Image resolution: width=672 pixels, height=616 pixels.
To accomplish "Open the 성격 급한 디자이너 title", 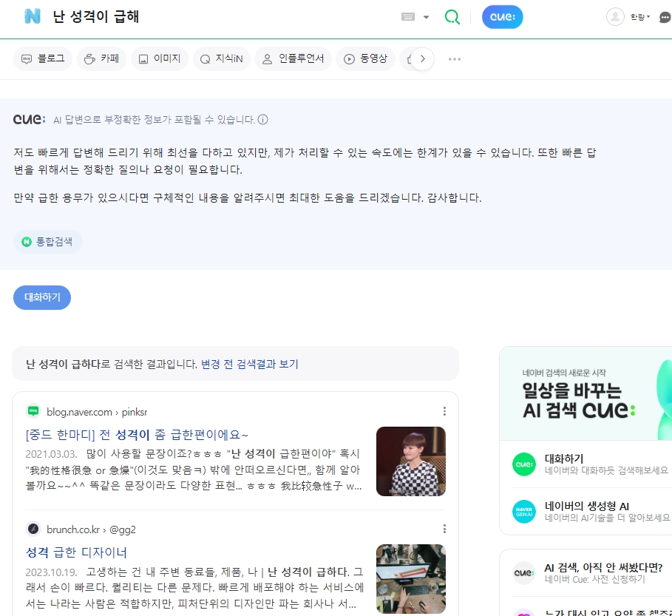I will 77,552.
